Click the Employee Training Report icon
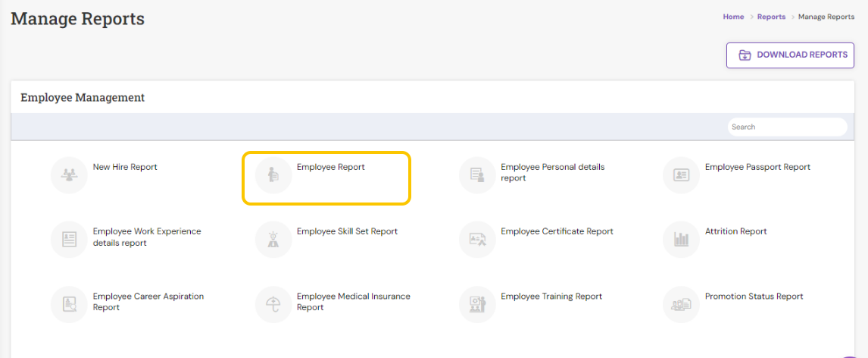Viewport: 868px width, 358px height. tap(477, 304)
